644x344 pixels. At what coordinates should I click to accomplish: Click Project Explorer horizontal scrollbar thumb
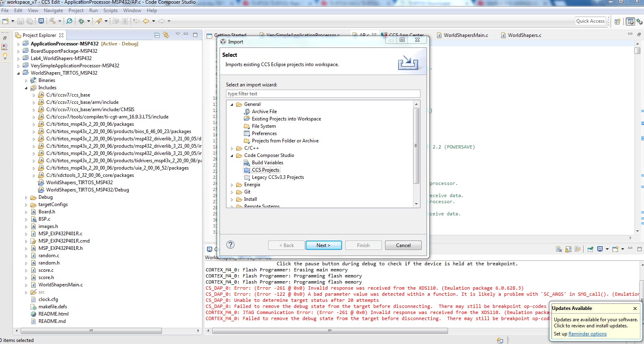(x=91, y=331)
